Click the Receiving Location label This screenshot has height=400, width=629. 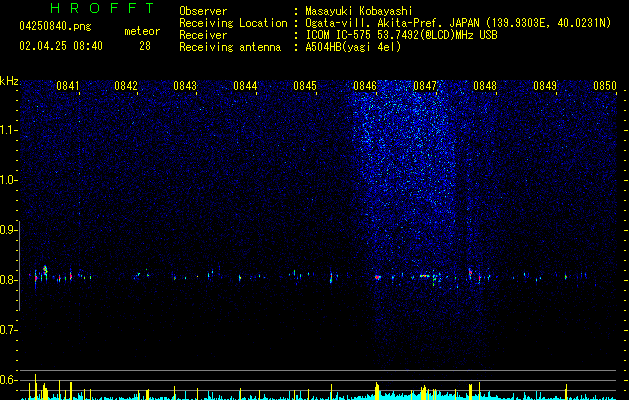point(233,23)
